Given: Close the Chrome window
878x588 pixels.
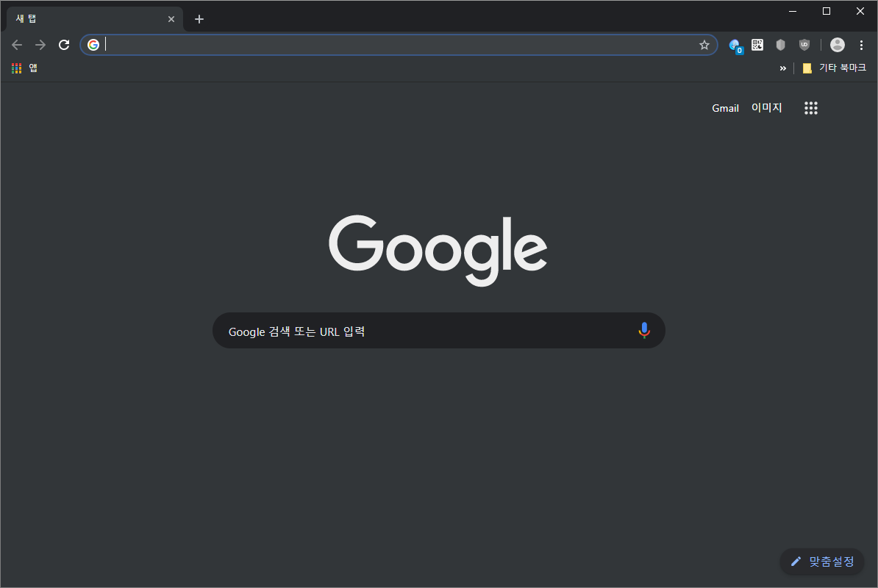Looking at the screenshot, I should [x=860, y=11].
